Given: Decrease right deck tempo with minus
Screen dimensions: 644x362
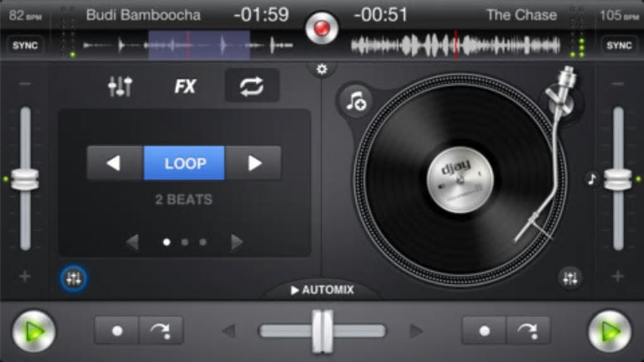Looking at the screenshot, I should click(617, 84).
